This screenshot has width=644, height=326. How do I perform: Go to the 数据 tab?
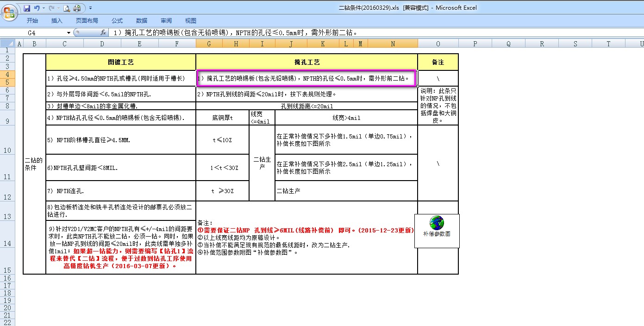pyautogui.click(x=142, y=21)
